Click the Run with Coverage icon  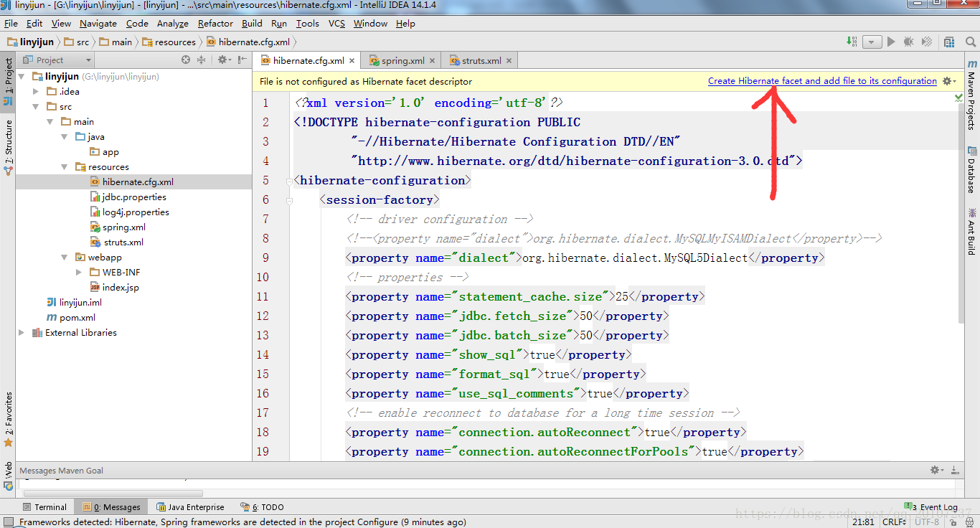coord(927,42)
